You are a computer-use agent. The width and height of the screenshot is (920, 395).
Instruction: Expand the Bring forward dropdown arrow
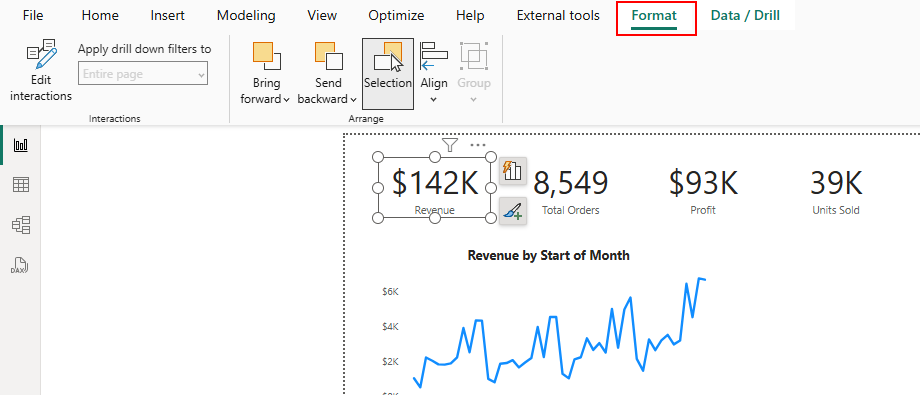[x=286, y=99]
